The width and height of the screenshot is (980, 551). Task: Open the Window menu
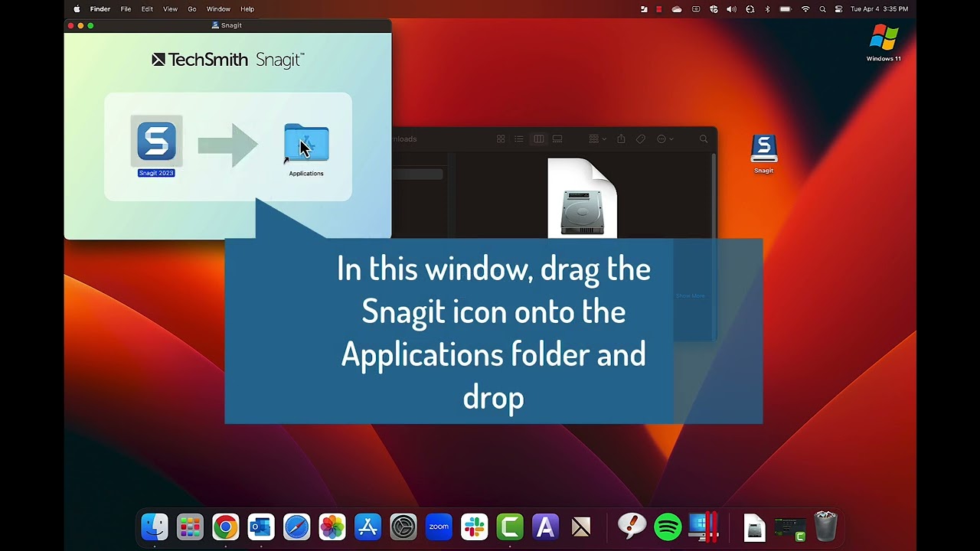pyautogui.click(x=218, y=9)
